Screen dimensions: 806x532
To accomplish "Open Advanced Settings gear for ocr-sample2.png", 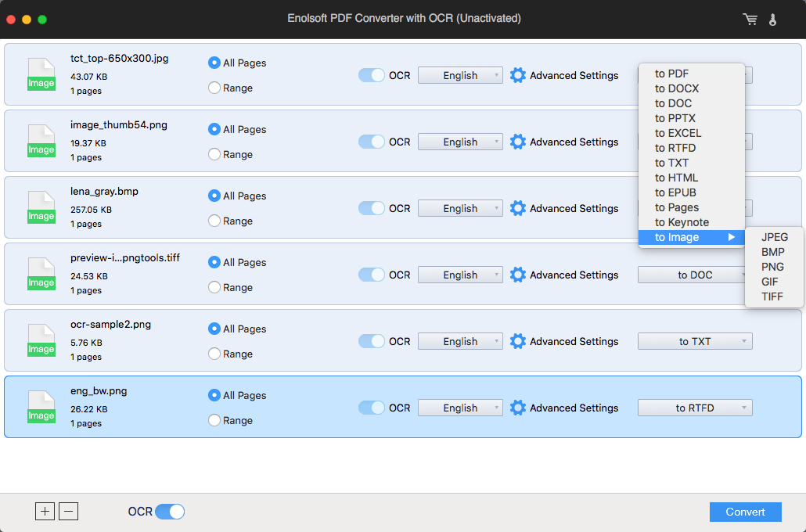I will coord(517,341).
